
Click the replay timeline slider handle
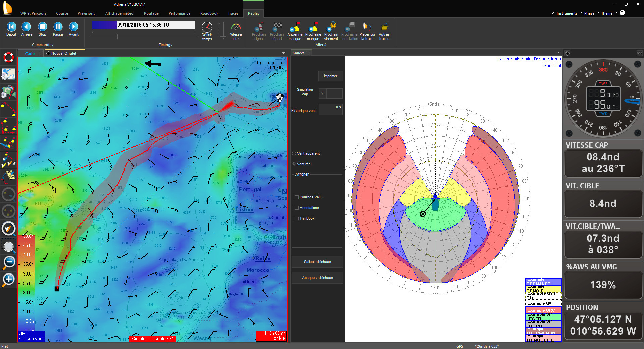pos(117,36)
